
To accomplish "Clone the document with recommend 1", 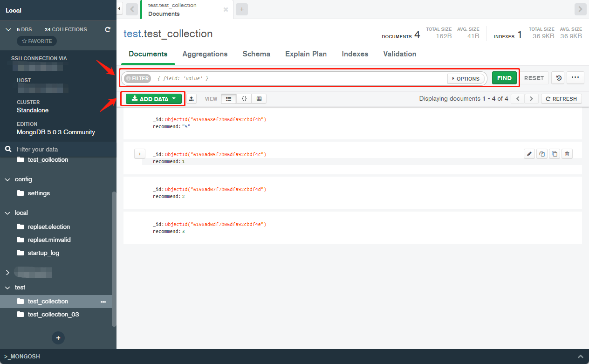I will pyautogui.click(x=554, y=154).
